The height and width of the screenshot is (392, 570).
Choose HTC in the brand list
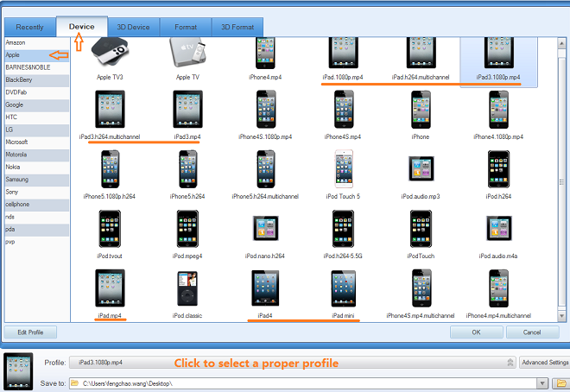37,117
